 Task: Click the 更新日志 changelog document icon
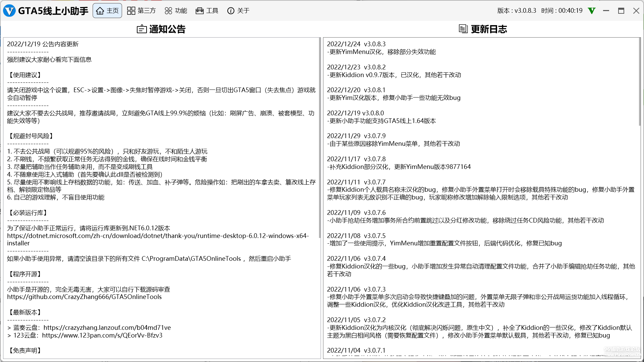tap(463, 29)
